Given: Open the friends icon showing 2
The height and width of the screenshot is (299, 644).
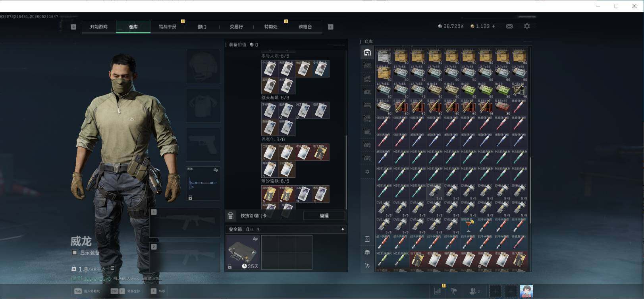Looking at the screenshot, I should click(475, 291).
